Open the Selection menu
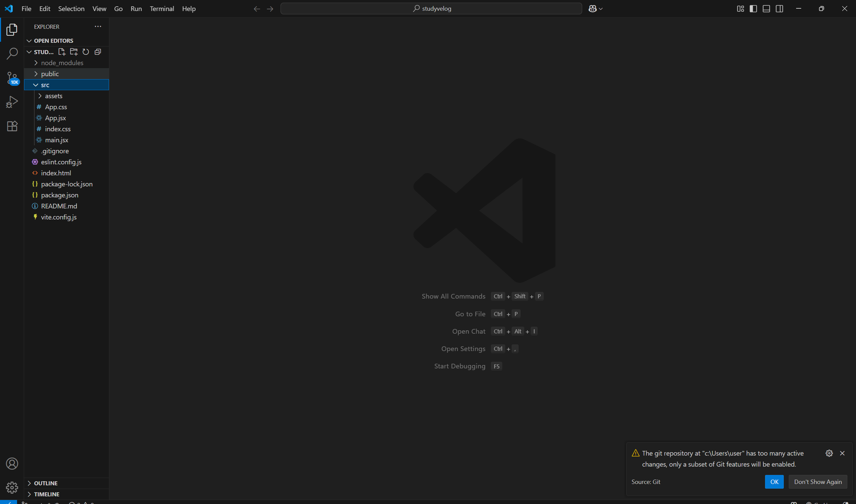856x504 pixels. 71,9
